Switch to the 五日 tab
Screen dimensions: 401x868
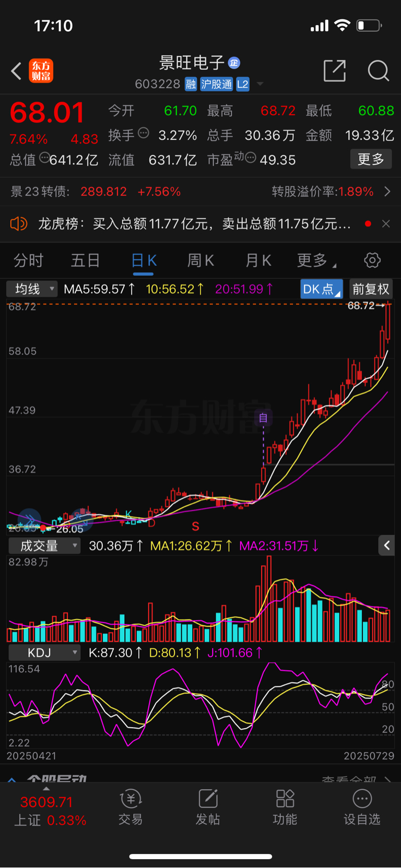(86, 260)
